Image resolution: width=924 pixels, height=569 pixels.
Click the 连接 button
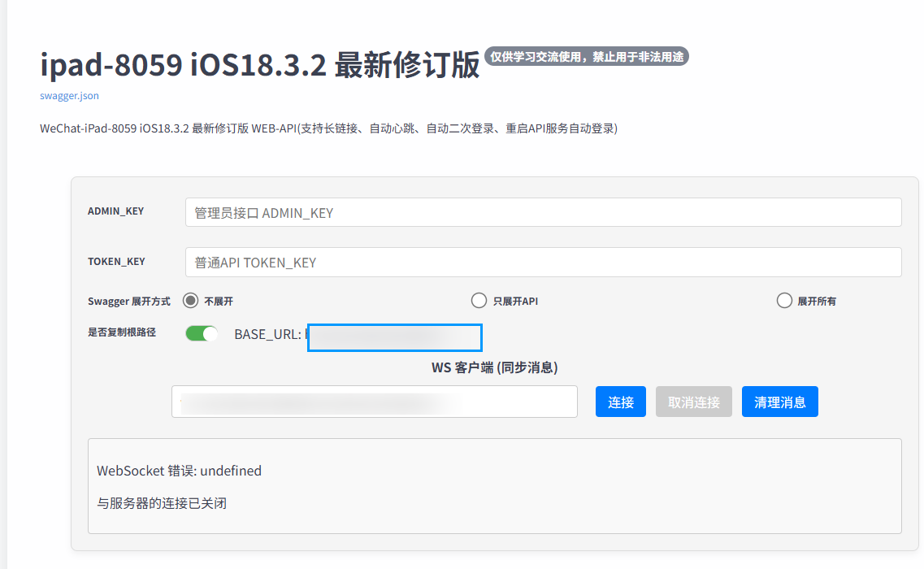pyautogui.click(x=621, y=402)
